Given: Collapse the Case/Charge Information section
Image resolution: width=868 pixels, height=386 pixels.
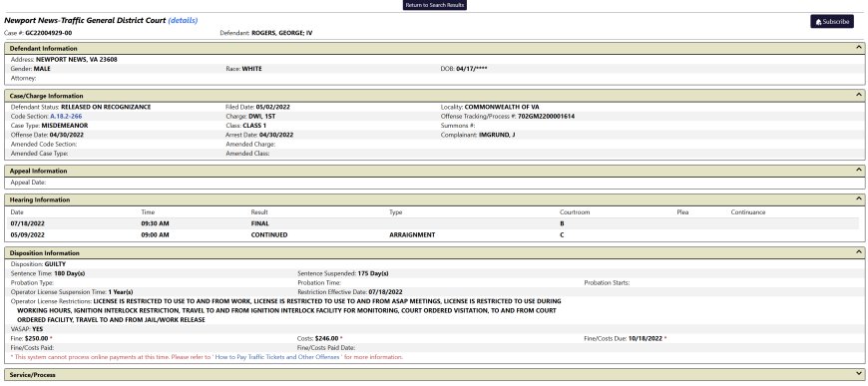Looking at the screenshot, I should (859, 96).
